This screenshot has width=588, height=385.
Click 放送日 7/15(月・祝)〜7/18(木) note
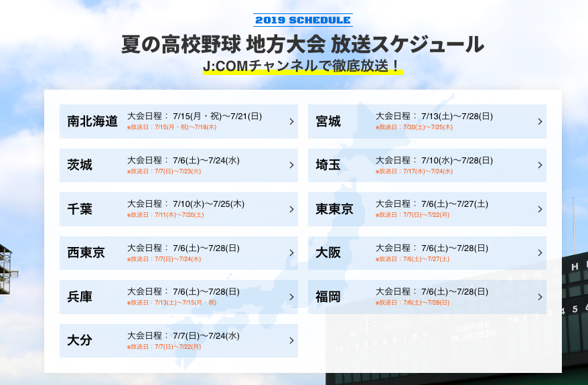[x=171, y=127]
